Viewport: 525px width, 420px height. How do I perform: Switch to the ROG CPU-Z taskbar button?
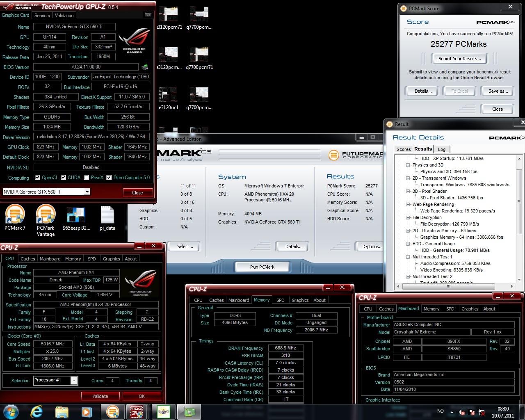pos(136,411)
